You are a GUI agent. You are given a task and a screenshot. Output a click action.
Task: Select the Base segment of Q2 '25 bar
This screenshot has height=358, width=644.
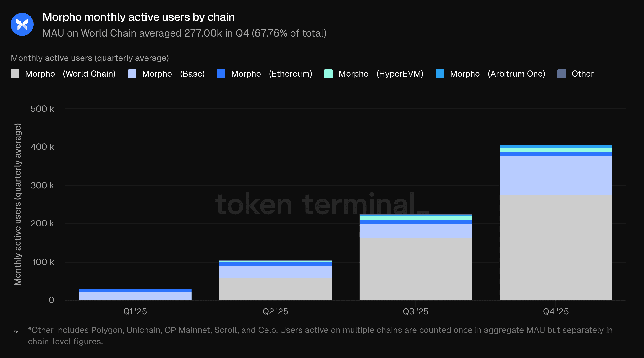coord(275,271)
